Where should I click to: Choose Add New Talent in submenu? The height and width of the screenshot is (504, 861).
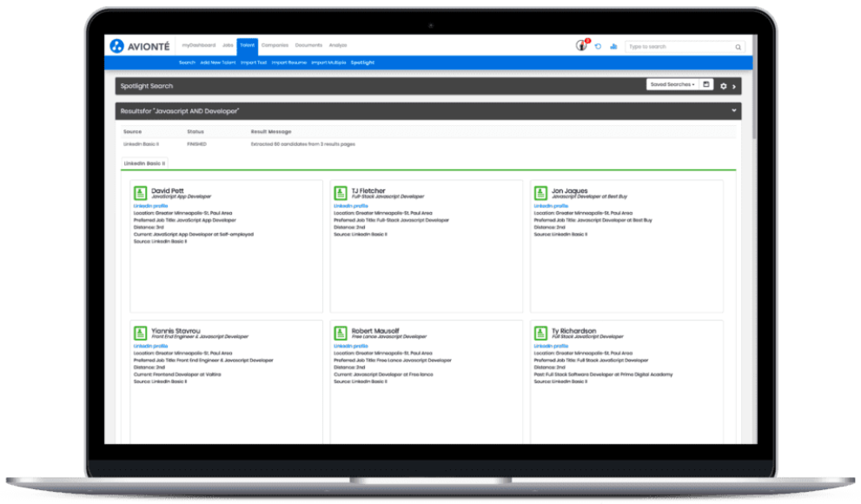tap(218, 63)
